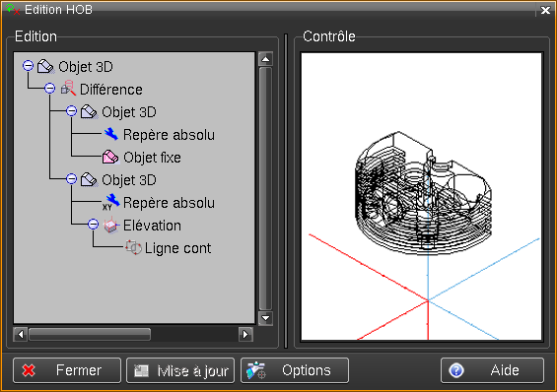The width and height of the screenshot is (557, 392).
Task: Select the Différence boolean operation icon
Action: 68,89
